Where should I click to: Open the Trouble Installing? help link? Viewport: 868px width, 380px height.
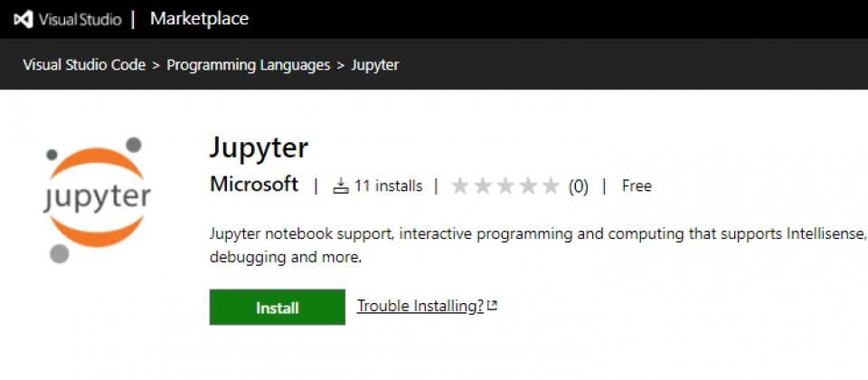pyautogui.click(x=420, y=306)
